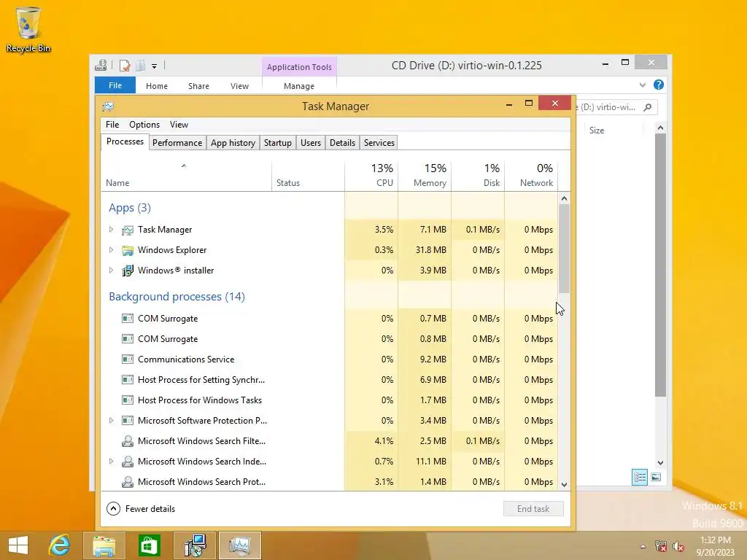This screenshot has height=560, width=747.
Task: Click the Windows installer process icon
Action: [127, 271]
